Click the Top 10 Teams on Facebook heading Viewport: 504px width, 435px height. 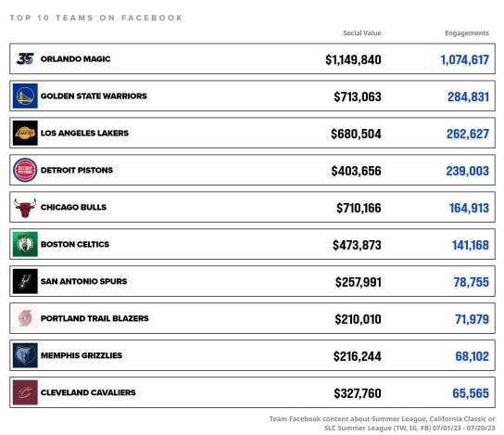pyautogui.click(x=96, y=18)
